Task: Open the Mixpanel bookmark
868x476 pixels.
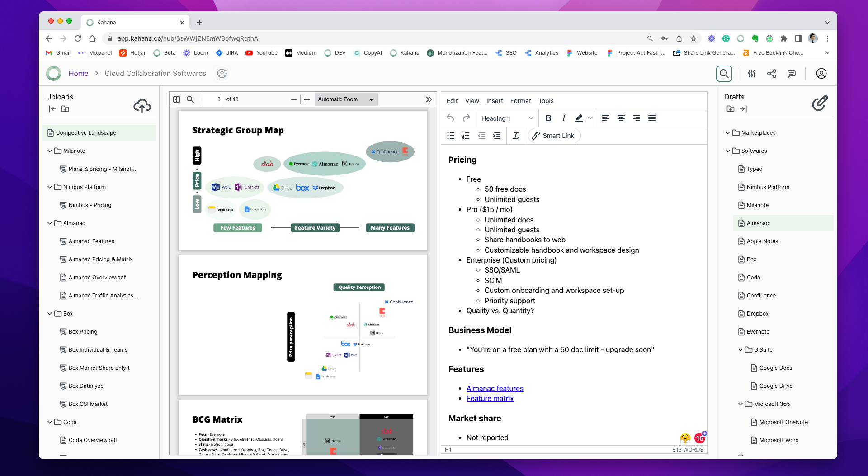Action: 95,53
